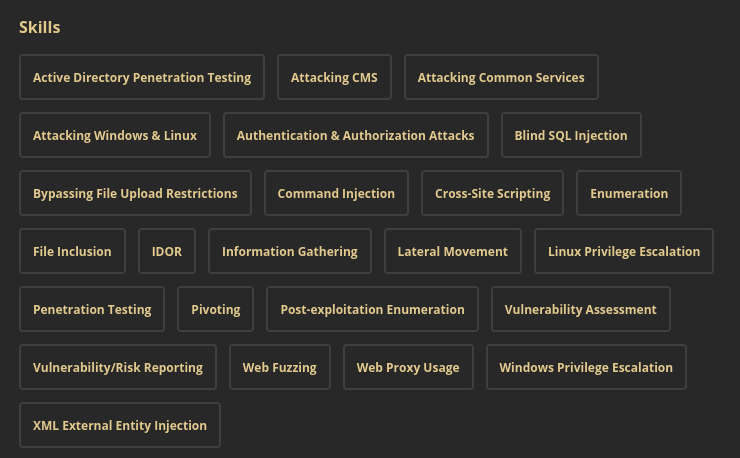Choose the Pivoting skill tag

(216, 309)
